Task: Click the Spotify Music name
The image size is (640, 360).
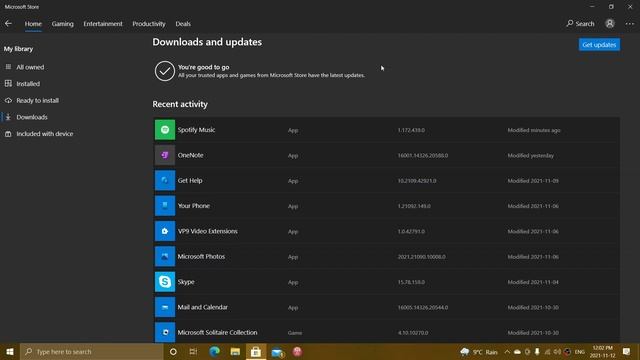Action: (196, 130)
